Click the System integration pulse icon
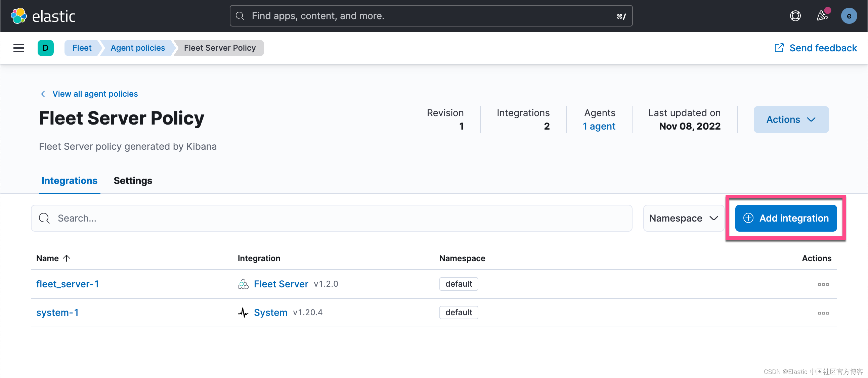868x378 pixels. [243, 312]
